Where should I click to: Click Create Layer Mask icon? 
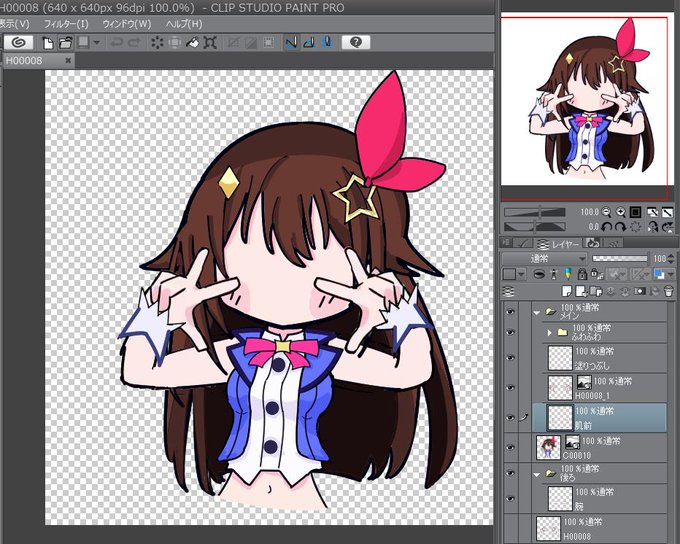click(x=640, y=291)
